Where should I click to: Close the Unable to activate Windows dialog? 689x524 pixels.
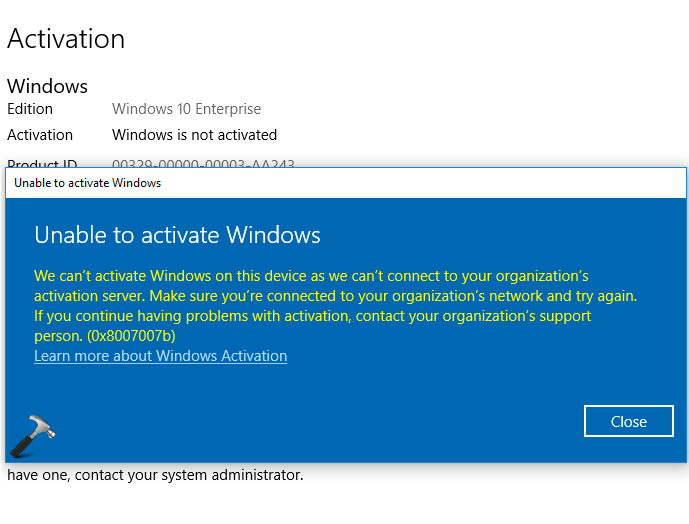point(628,421)
